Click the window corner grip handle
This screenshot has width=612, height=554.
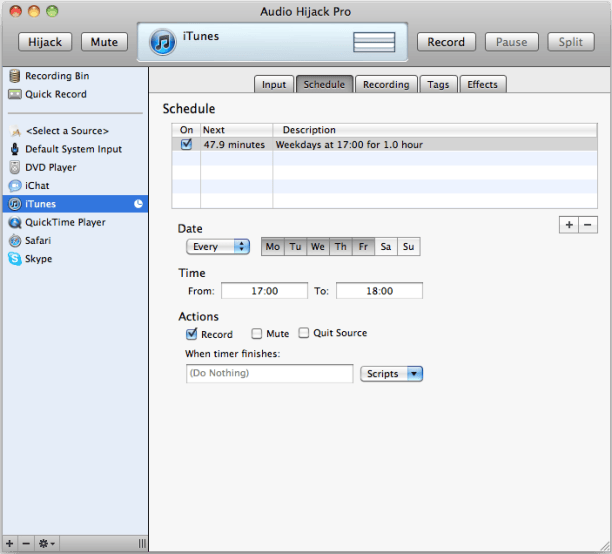[606, 547]
